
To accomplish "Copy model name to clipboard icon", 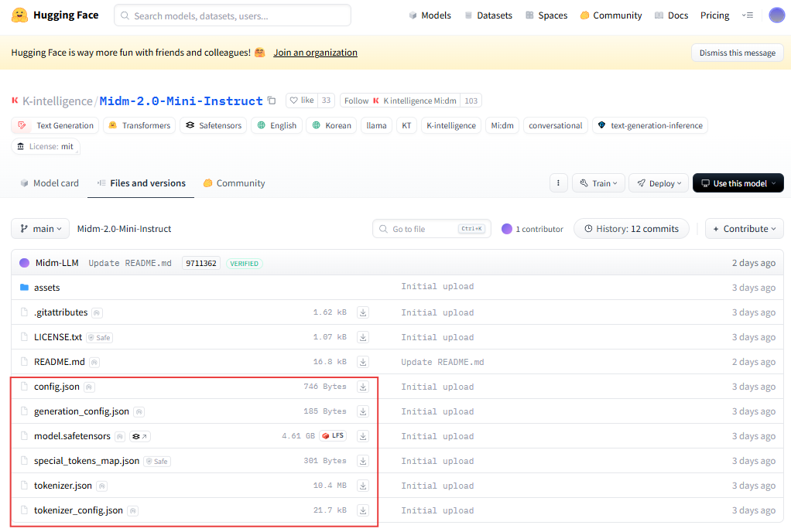I will pos(272,101).
